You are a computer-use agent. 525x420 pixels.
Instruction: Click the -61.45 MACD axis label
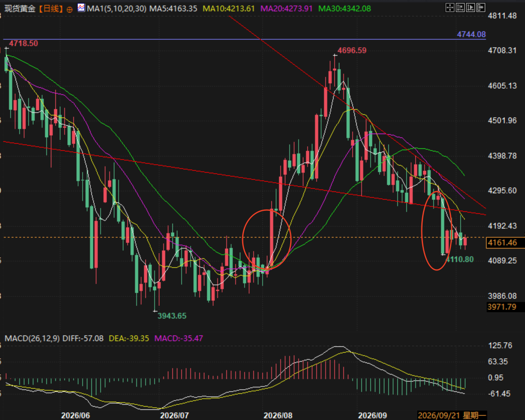tap(499, 394)
